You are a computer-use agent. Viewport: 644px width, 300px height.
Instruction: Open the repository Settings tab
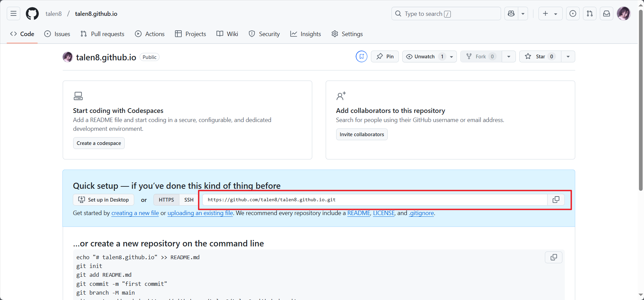pos(347,34)
